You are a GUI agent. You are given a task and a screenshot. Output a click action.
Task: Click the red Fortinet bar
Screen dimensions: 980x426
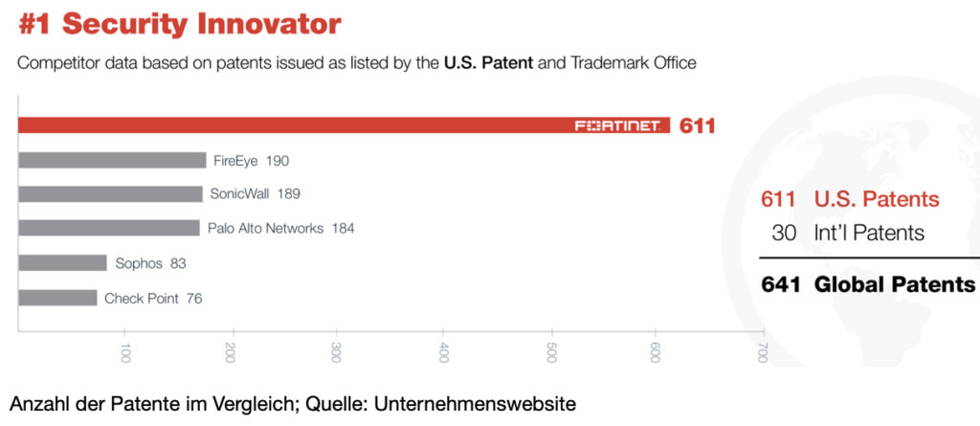287,125
